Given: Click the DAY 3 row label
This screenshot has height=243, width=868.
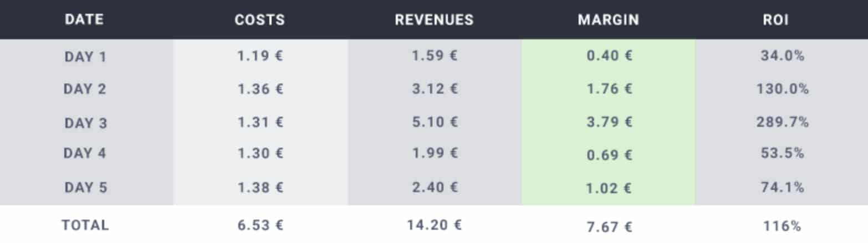Looking at the screenshot, I should pos(85,123).
